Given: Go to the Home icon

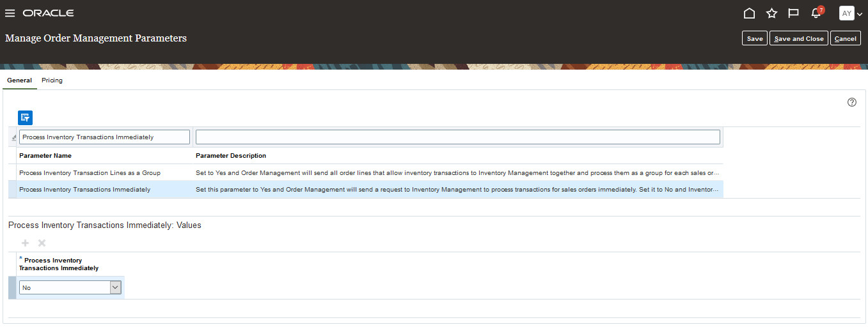Looking at the screenshot, I should tap(750, 13).
